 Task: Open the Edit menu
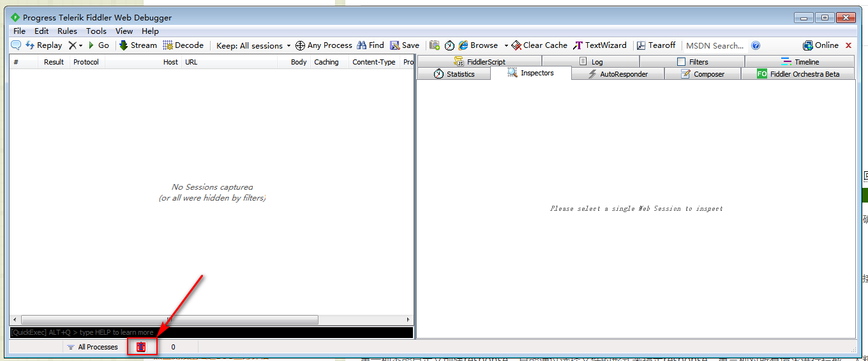(x=41, y=31)
